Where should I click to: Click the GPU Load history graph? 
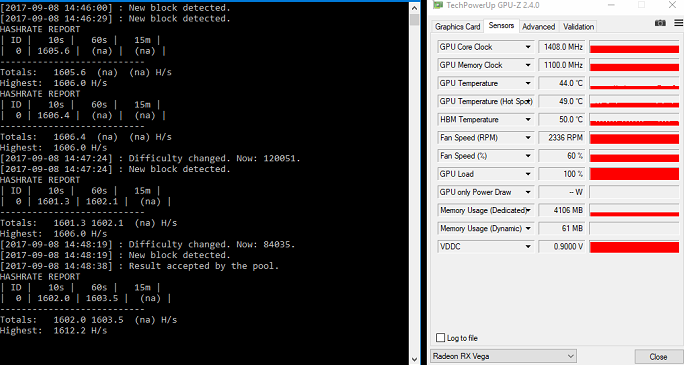634,174
